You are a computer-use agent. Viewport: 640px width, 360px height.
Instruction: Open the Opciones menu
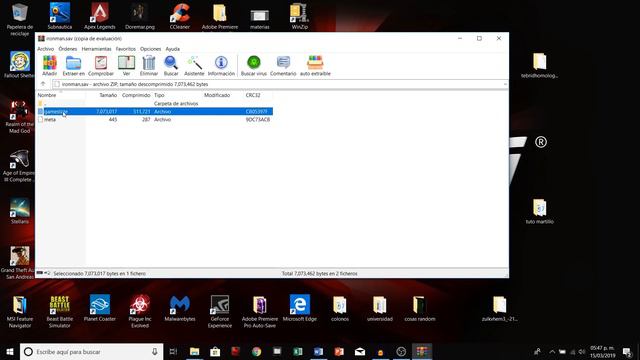151,49
